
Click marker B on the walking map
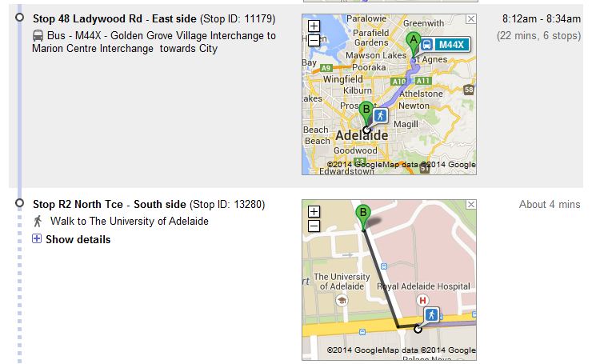[x=363, y=214]
